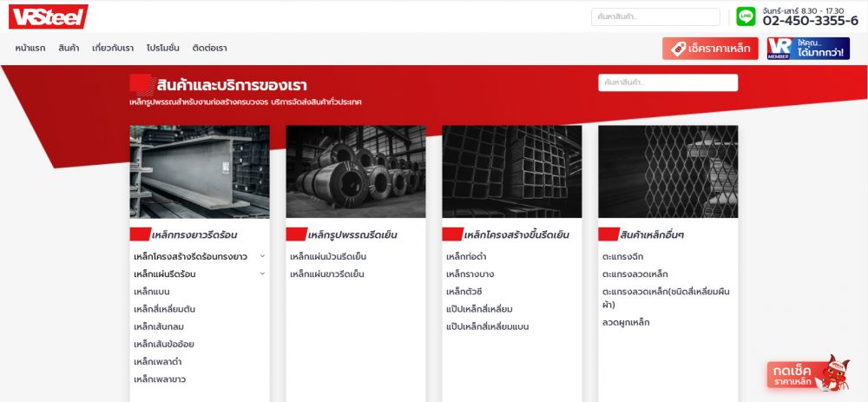The height and width of the screenshot is (402, 868).
Task: Open หน้าแรก in the navigation menu
Action: point(30,49)
